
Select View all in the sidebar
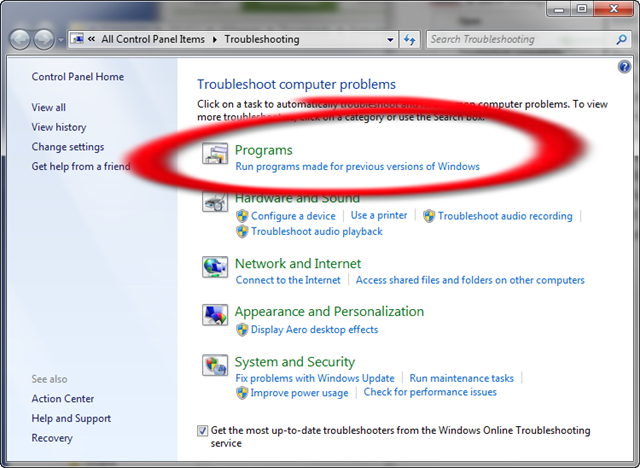49,107
